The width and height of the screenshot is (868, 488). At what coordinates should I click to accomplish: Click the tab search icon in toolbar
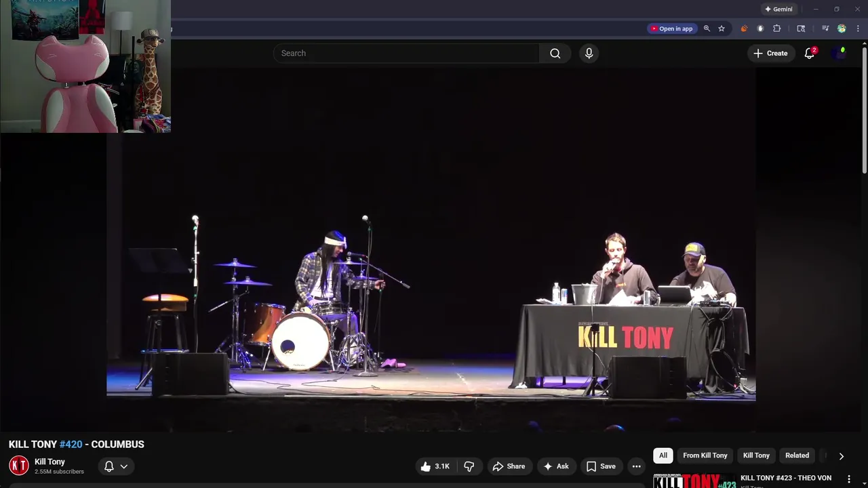(x=801, y=28)
